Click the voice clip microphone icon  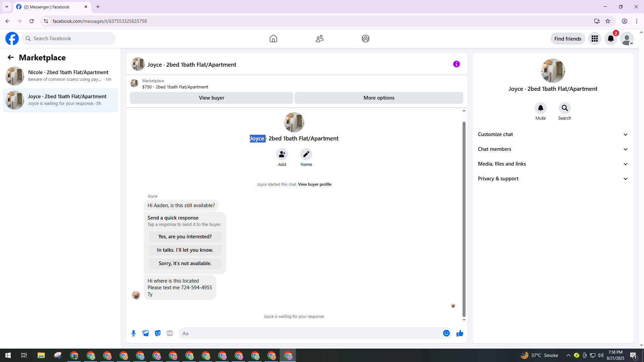pos(133,333)
